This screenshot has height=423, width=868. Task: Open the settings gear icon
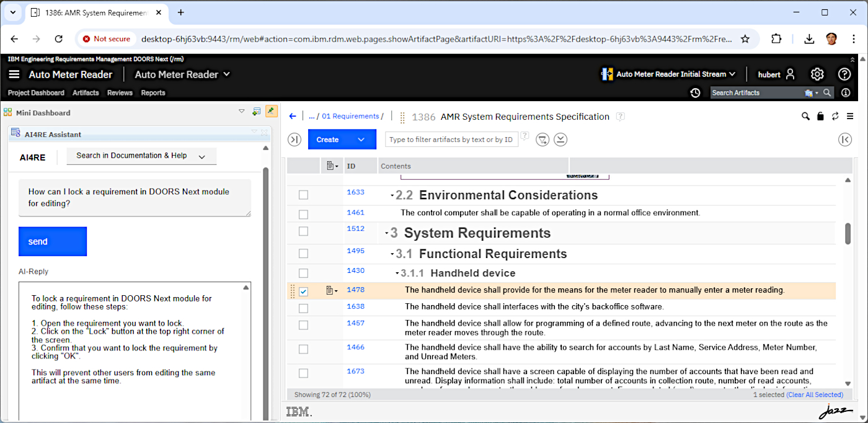coord(817,74)
